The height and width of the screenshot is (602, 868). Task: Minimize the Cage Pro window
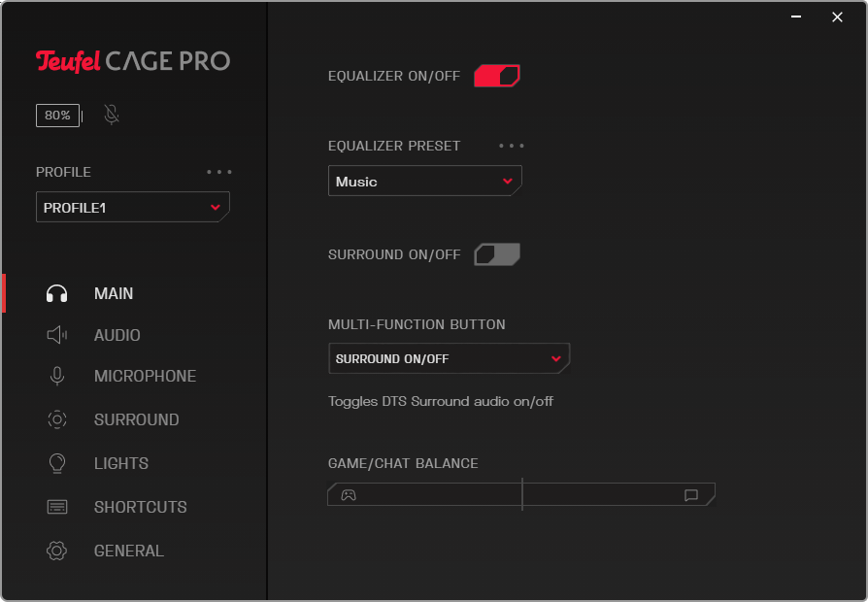pyautogui.click(x=796, y=17)
